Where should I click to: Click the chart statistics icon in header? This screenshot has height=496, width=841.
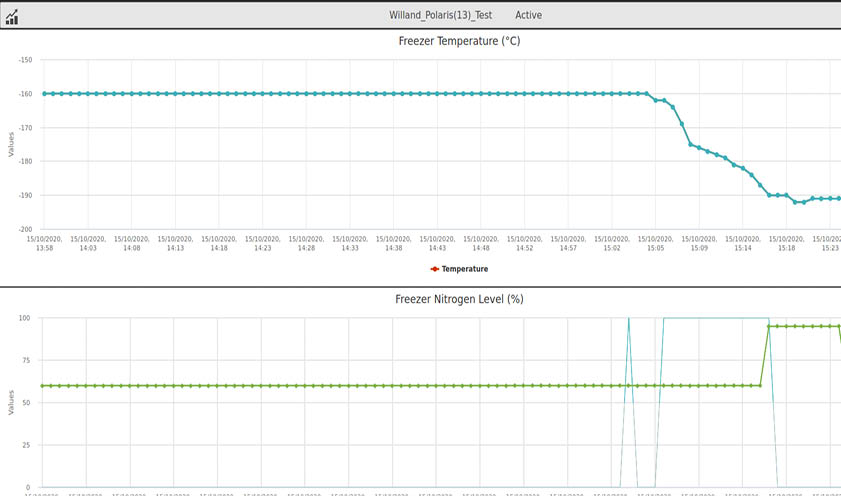[x=12, y=16]
